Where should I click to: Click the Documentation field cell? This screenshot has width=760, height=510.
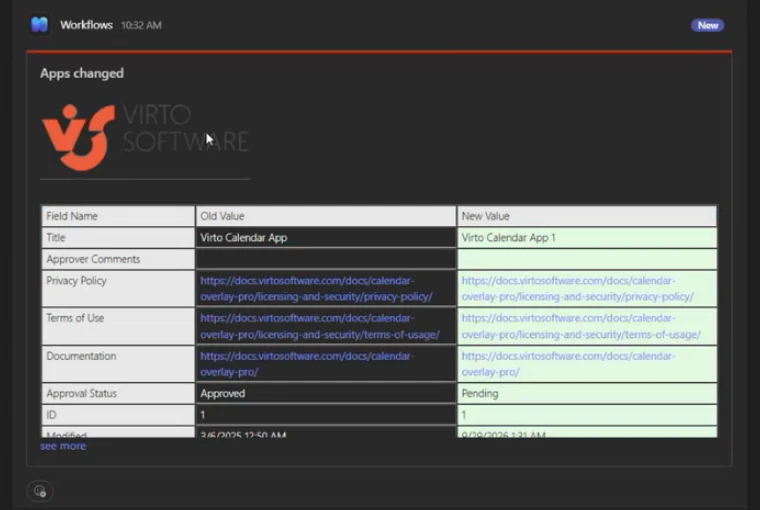118,364
